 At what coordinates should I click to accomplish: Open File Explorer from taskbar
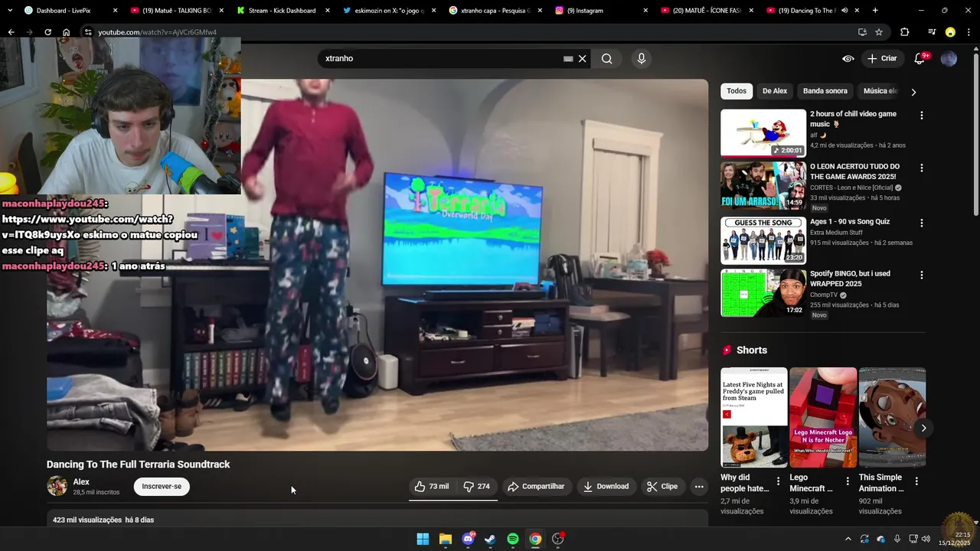point(445,539)
